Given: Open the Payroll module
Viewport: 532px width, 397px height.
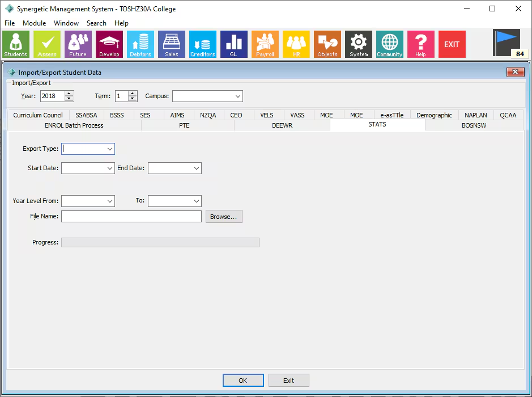Looking at the screenshot, I should (x=265, y=44).
